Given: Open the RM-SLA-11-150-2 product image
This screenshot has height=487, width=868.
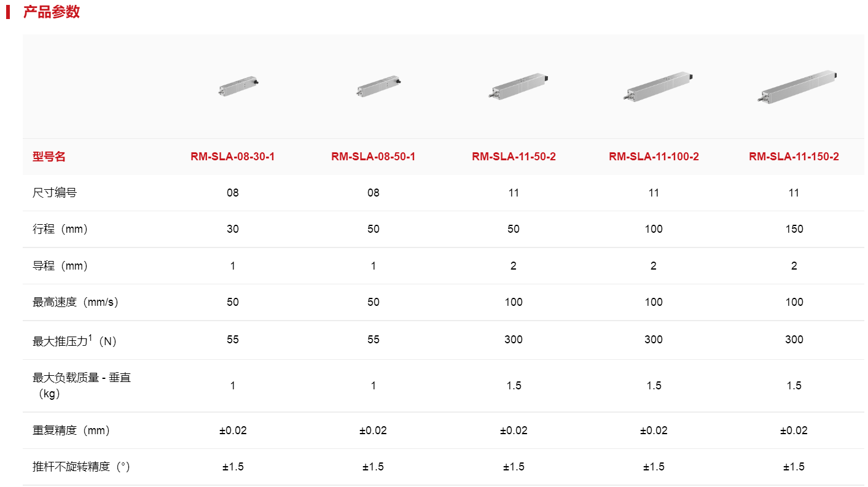Looking at the screenshot, I should [x=796, y=87].
